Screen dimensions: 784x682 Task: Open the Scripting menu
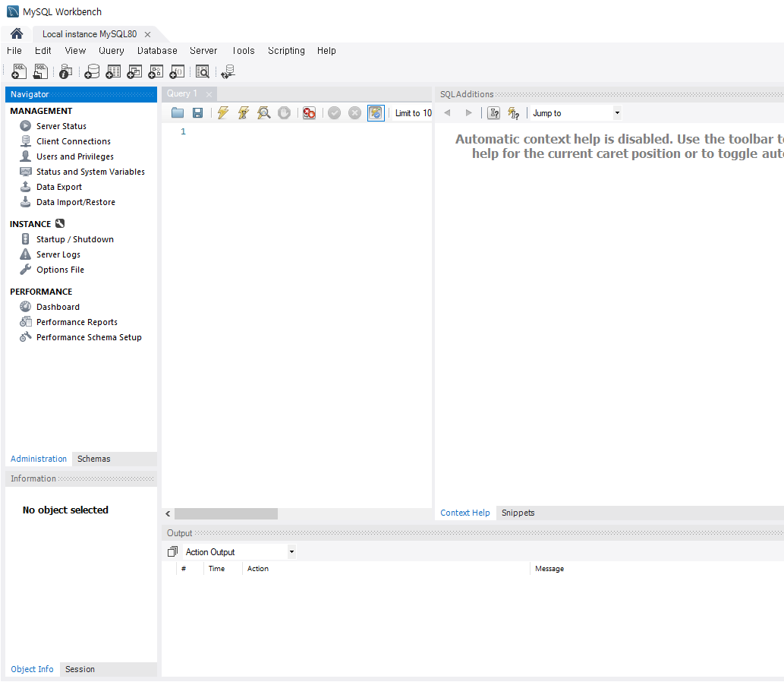[286, 51]
